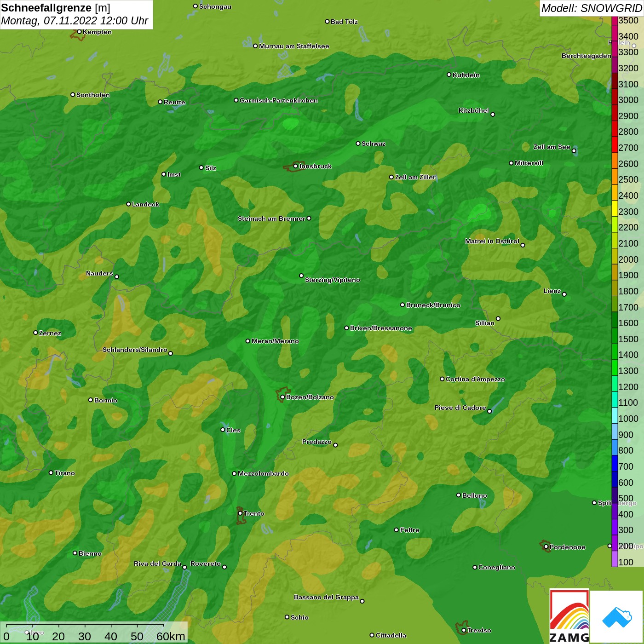Click the Zell am See label
Viewport: 644px width, 644px height.
[552, 147]
